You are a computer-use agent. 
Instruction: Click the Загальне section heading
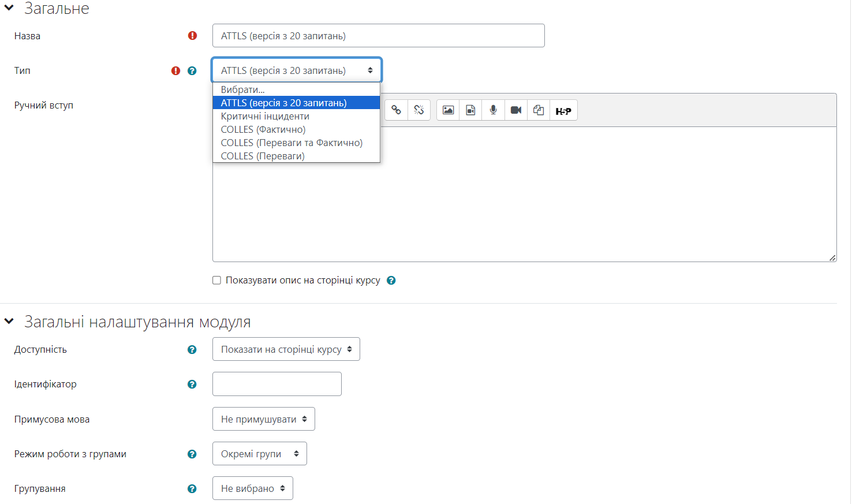(57, 8)
